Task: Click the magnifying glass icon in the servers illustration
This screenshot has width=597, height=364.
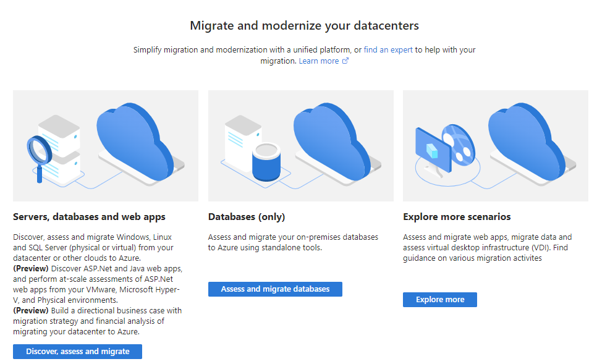Action: point(36,152)
